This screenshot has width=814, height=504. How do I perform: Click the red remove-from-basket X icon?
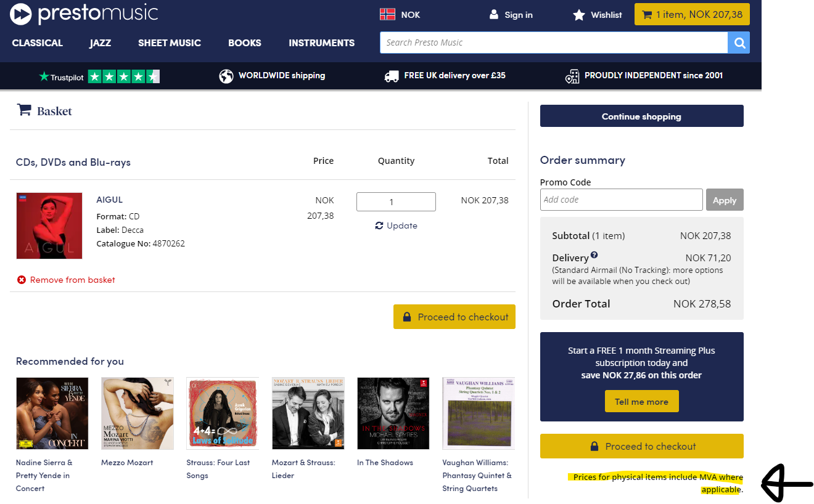(x=22, y=280)
